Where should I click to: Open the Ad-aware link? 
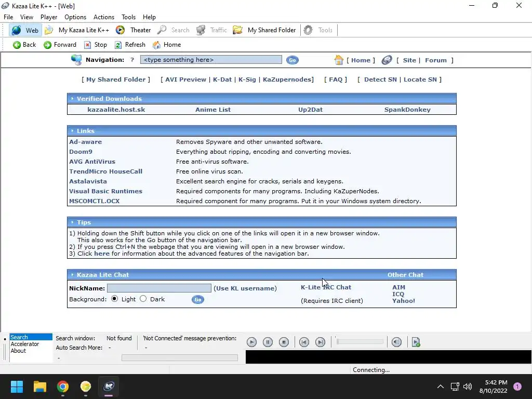point(86,142)
